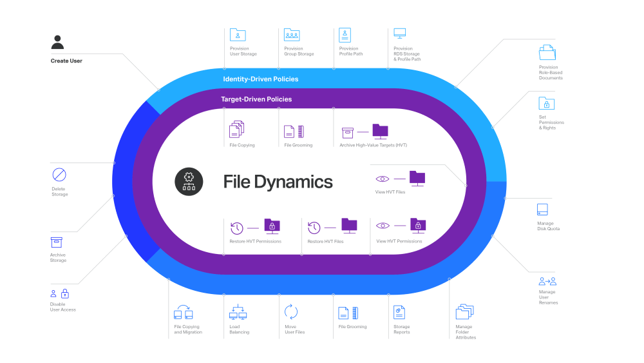This screenshot has height=363, width=644.
Task: Click the Provision RDS Storage monitor icon
Action: [x=400, y=34]
